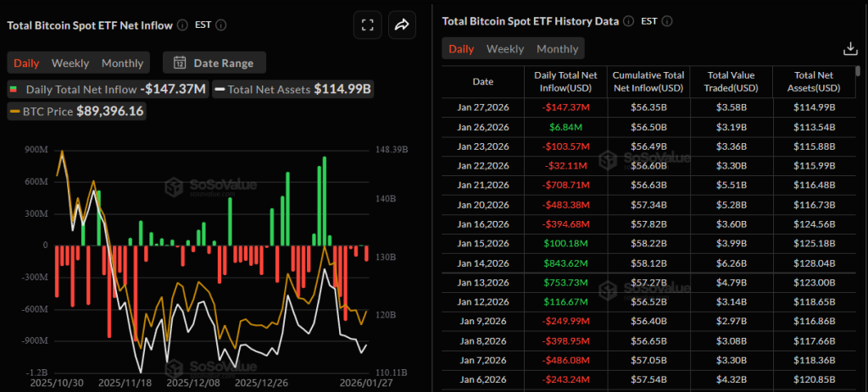Screen dimensions: 868x392
Task: Open fullscreen view of the net inflow chart
Action: point(367,25)
